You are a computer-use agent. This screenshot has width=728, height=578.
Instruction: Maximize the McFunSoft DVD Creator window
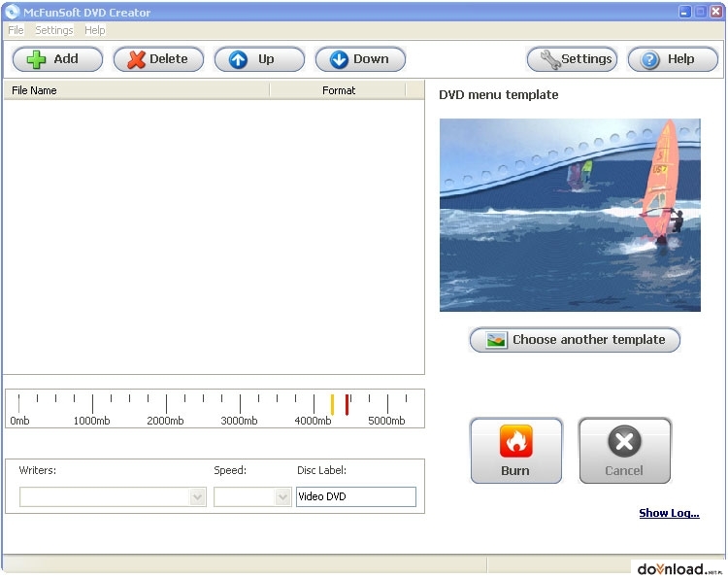coord(701,12)
